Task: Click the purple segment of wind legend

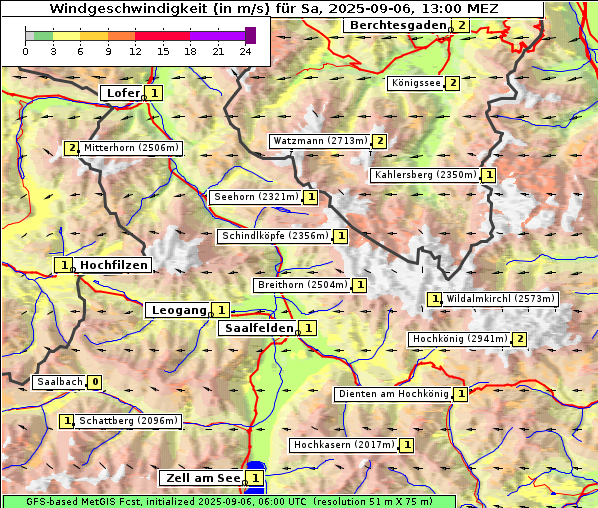Action: (217, 36)
